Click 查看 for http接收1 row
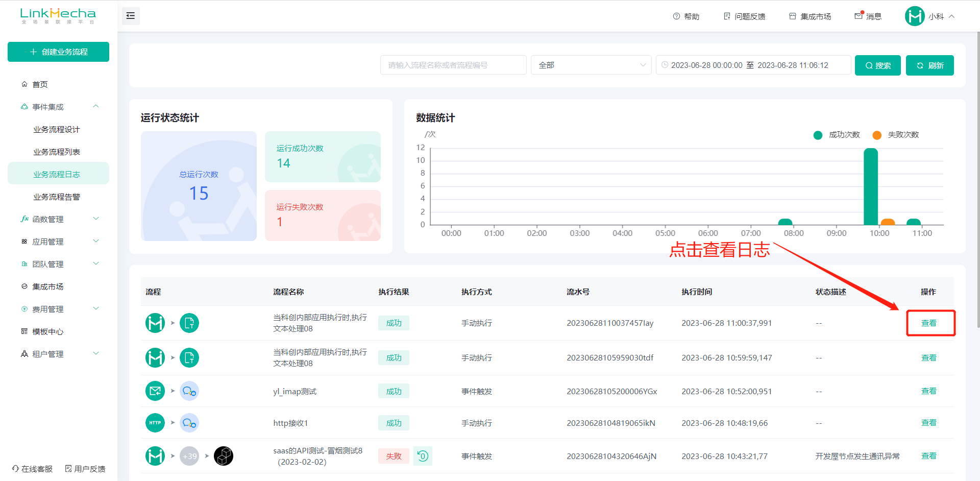Screen dimensions: 980x481 [x=929, y=422]
